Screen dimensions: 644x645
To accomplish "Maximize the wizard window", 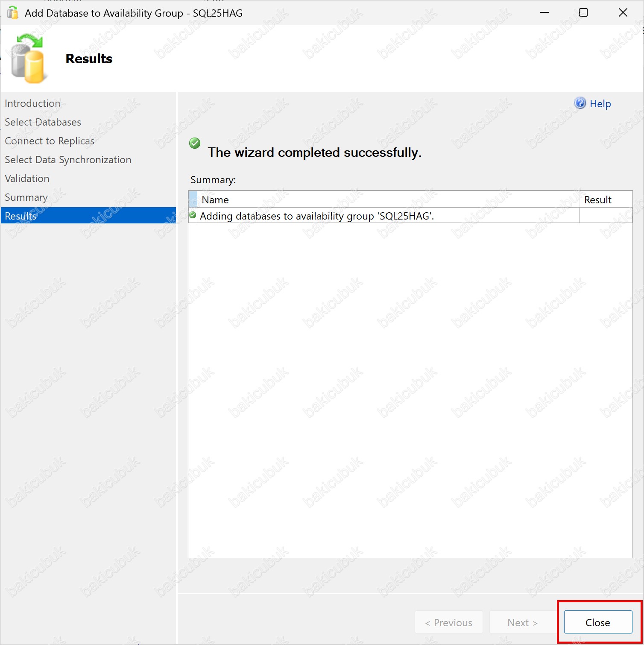I will [583, 13].
